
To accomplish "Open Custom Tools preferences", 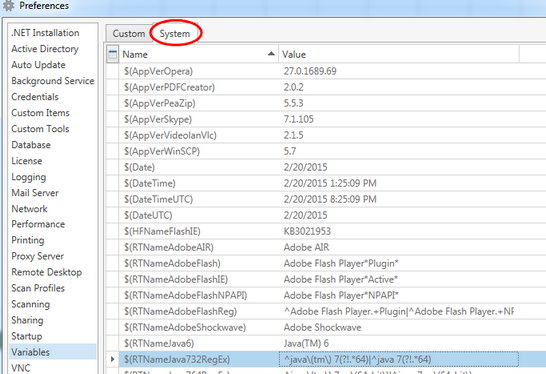I will (40, 129).
